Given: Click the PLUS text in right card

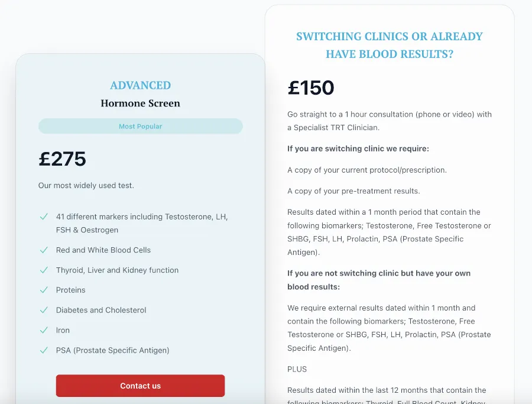Looking at the screenshot, I should 297,369.
